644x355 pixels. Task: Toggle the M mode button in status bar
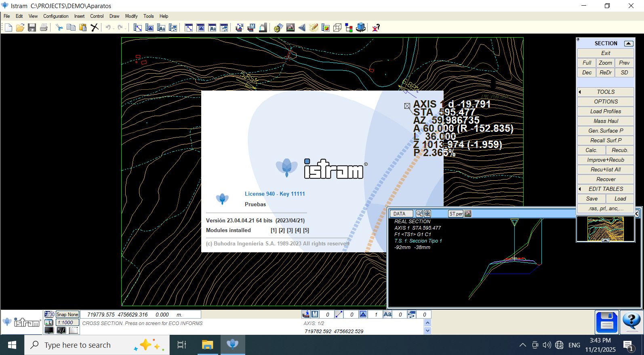click(x=315, y=314)
